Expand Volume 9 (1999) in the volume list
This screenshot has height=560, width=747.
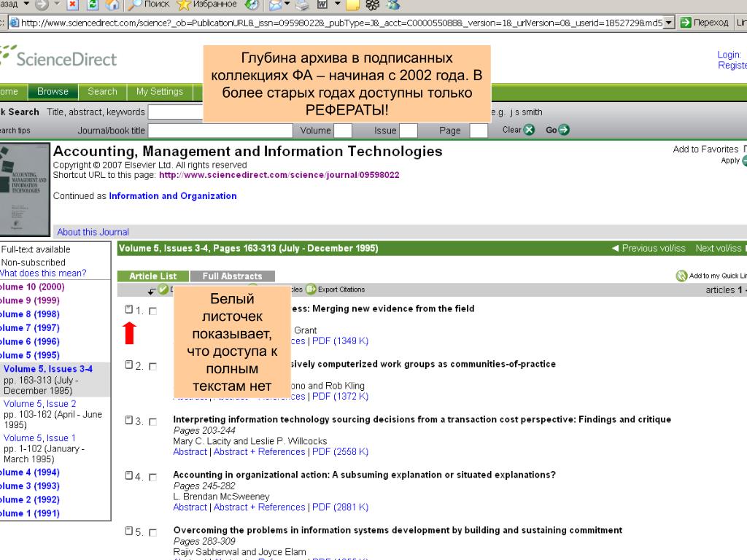(29, 300)
